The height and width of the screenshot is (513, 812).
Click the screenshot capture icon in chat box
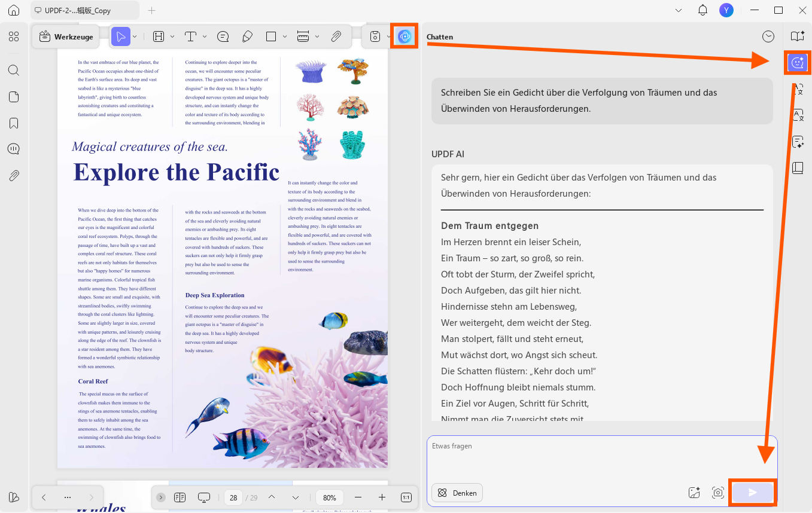[x=718, y=493]
